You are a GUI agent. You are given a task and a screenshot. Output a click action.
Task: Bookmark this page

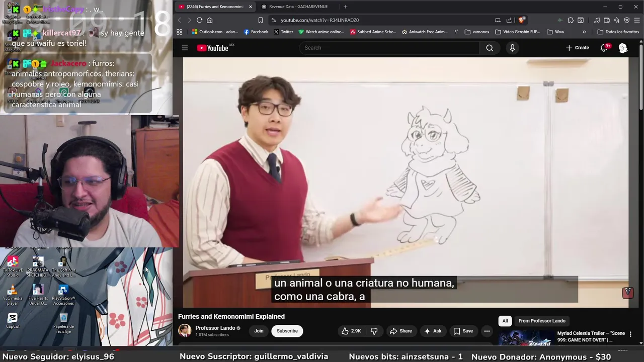tap(260, 20)
